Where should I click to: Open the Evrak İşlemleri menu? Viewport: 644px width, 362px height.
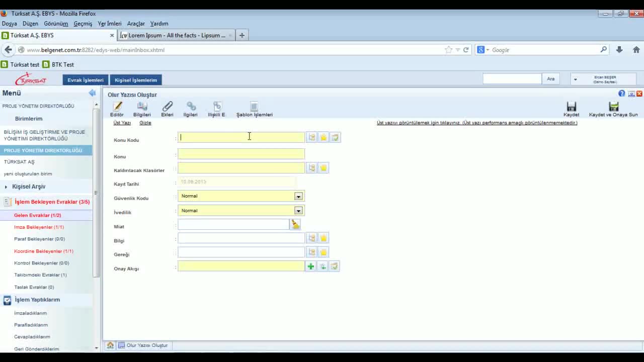click(x=86, y=80)
